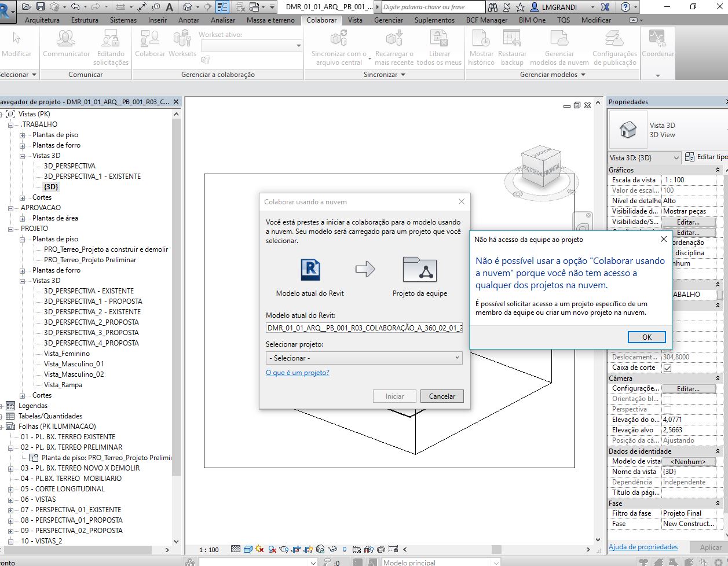
Task: Select Restaurar backup
Action: (511, 46)
